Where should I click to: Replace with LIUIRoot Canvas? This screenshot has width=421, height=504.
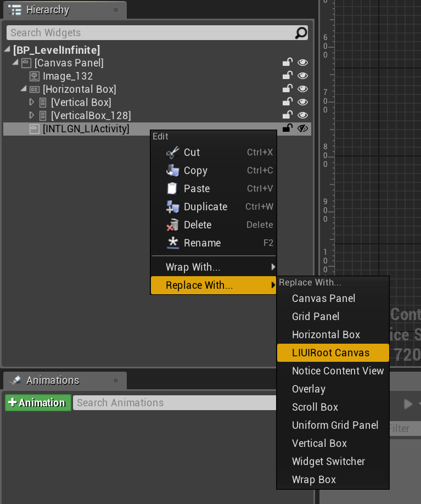(x=333, y=352)
